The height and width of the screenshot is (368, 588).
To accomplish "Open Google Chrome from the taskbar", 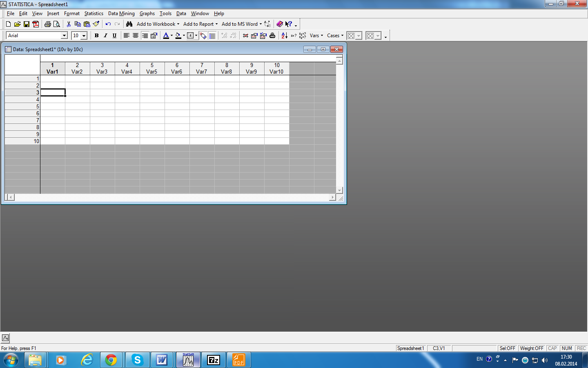I will [111, 360].
